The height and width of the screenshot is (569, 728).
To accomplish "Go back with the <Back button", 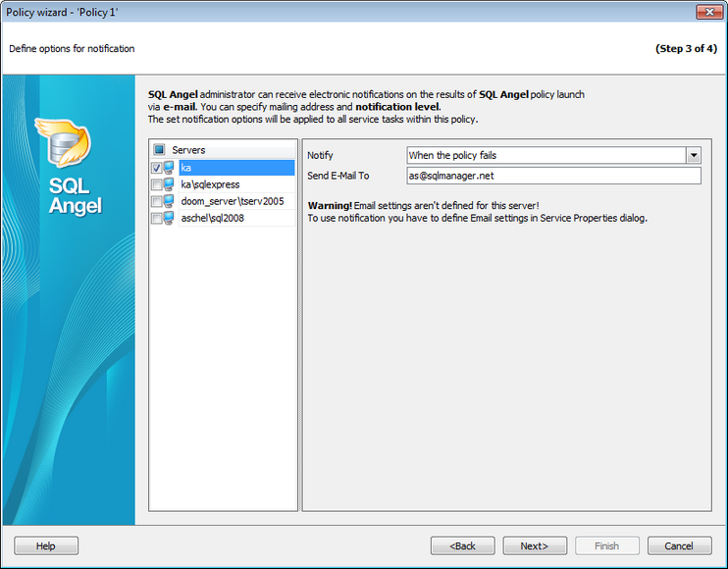I will tap(462, 545).
